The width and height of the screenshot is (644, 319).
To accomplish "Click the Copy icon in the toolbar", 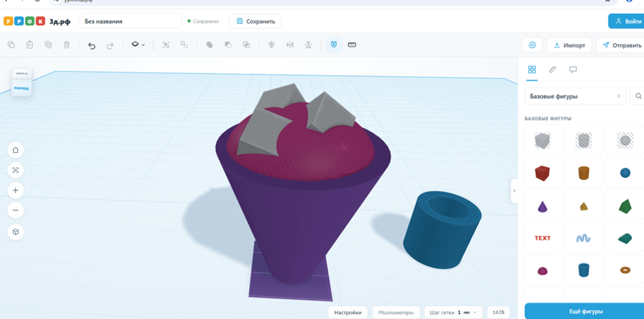I will [x=12, y=45].
